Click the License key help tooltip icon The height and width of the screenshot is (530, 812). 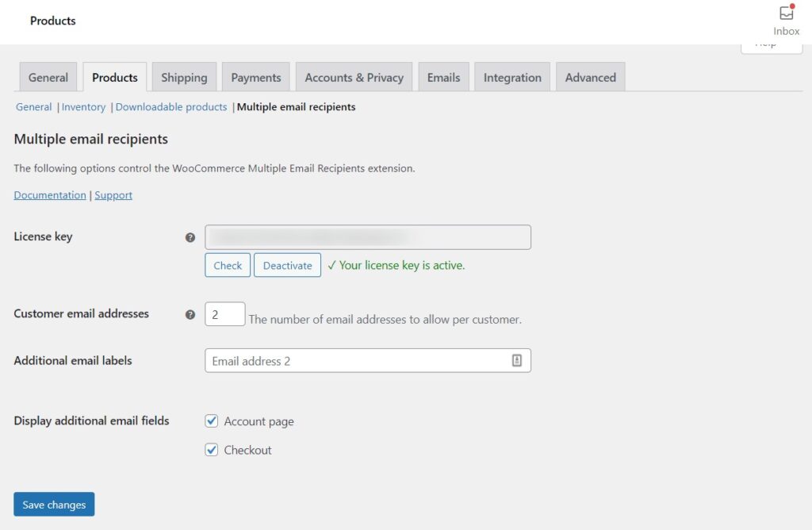(190, 236)
